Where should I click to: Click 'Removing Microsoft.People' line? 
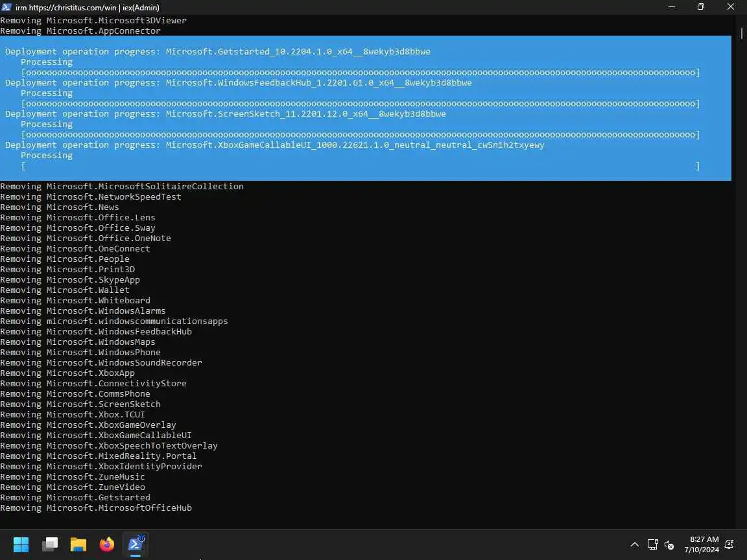coord(65,259)
